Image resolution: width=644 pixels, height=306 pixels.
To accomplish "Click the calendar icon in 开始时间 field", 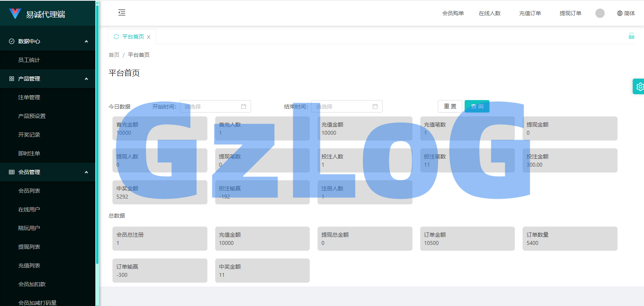I will point(244,106).
